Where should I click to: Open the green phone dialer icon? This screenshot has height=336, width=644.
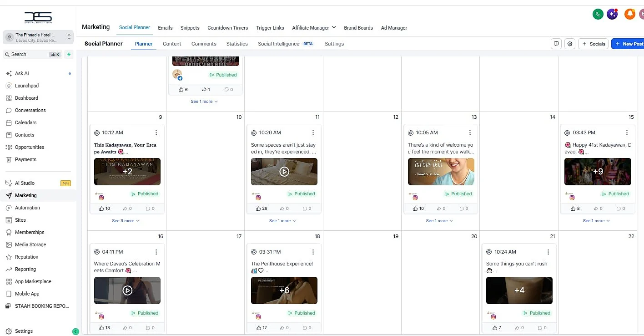click(598, 14)
